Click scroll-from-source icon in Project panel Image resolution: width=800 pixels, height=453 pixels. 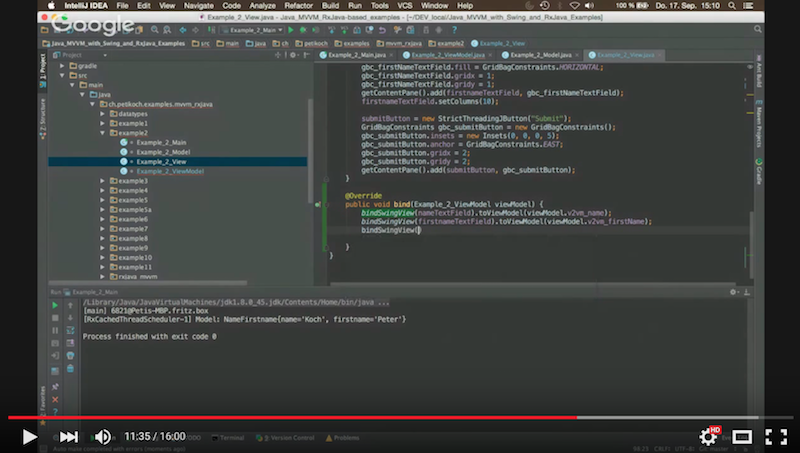click(x=278, y=55)
